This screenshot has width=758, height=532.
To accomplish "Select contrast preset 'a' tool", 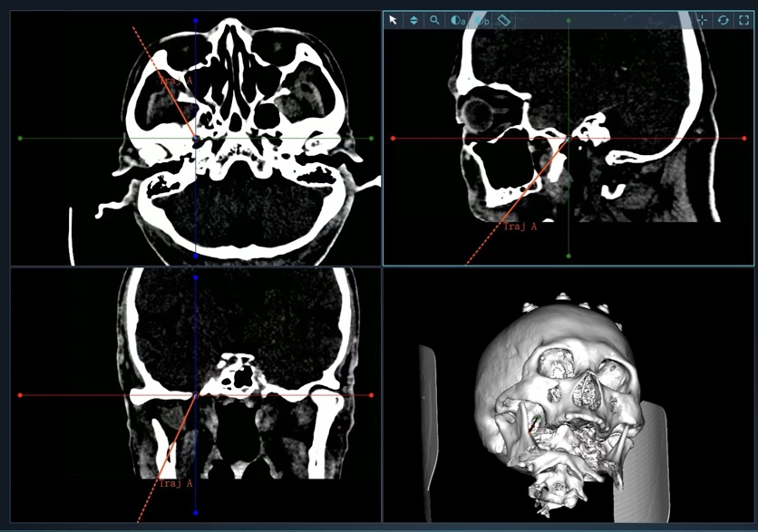I will [x=457, y=20].
